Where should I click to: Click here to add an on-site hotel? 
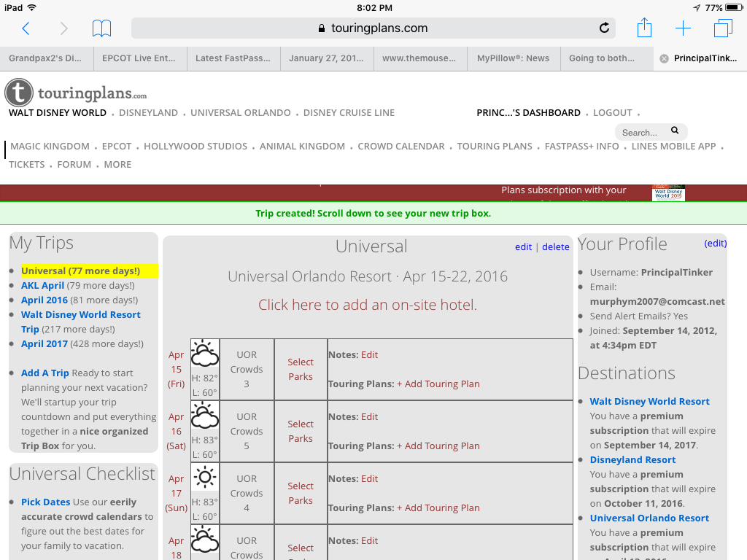(x=368, y=305)
